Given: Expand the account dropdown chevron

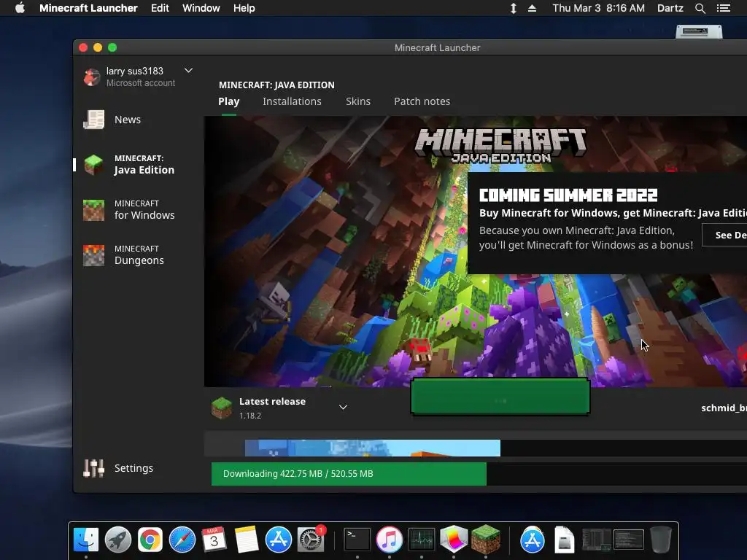Looking at the screenshot, I should tap(189, 71).
